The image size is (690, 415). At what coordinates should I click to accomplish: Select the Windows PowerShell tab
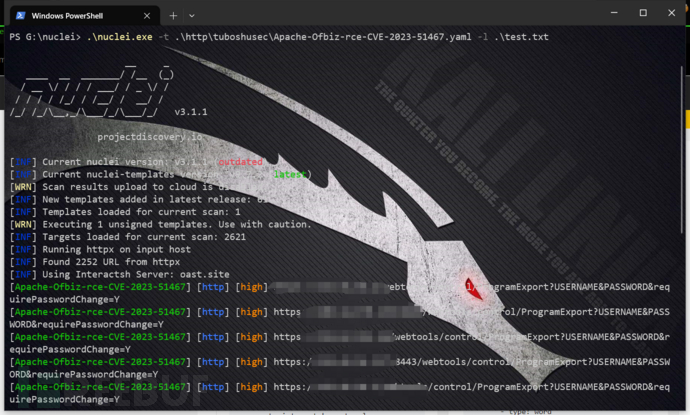coord(84,15)
